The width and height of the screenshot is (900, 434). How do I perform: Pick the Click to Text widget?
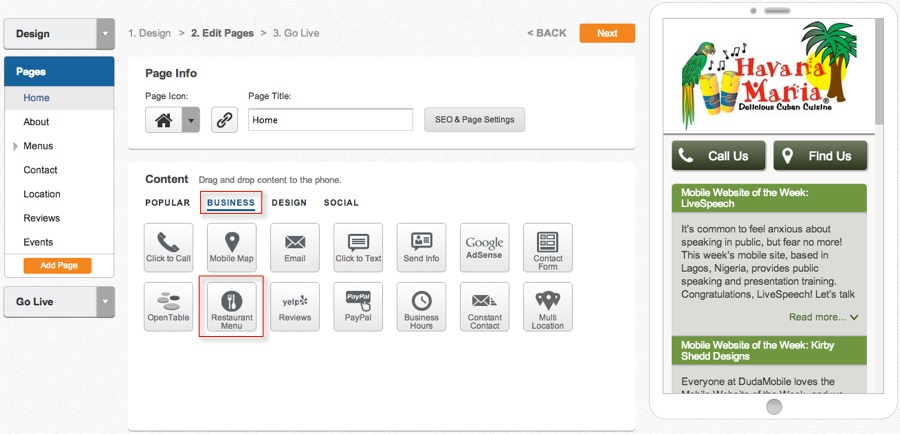[x=358, y=247]
